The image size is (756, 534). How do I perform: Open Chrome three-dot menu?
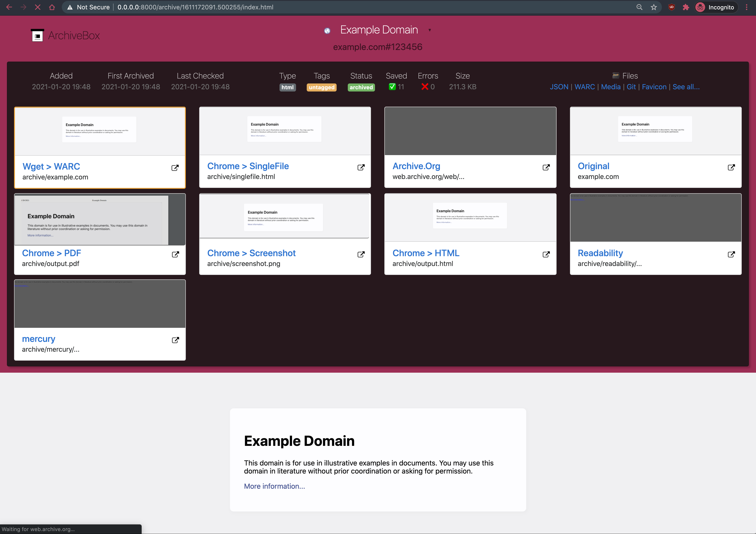pos(746,7)
